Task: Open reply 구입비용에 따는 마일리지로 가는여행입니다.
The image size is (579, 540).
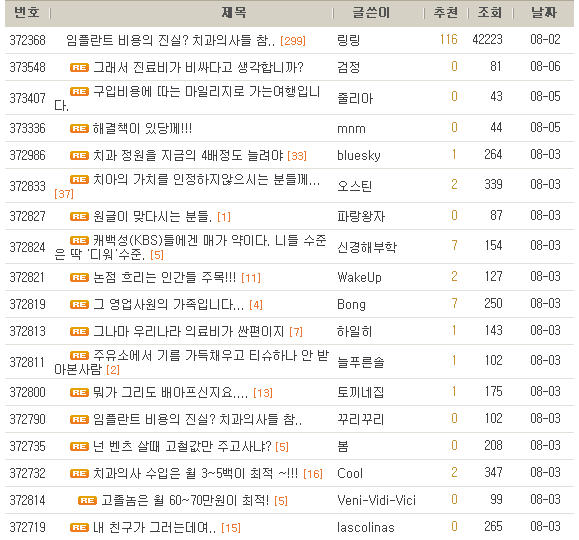Action: 187,98
